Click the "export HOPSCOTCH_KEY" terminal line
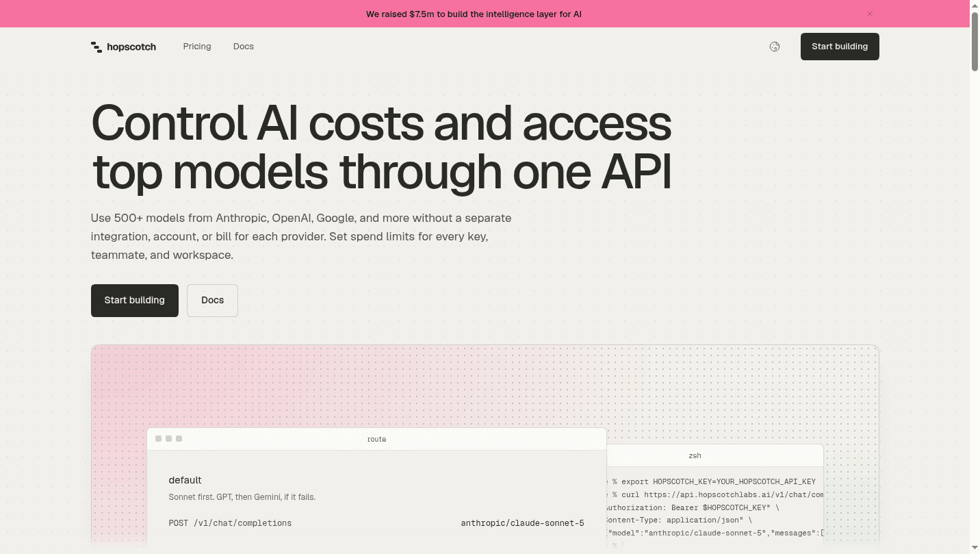Viewport: 980px width, 554px height. (712, 481)
